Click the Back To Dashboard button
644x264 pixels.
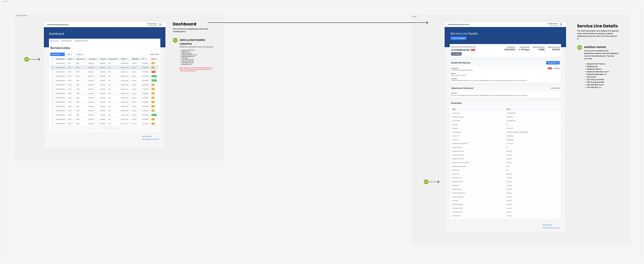[458, 38]
